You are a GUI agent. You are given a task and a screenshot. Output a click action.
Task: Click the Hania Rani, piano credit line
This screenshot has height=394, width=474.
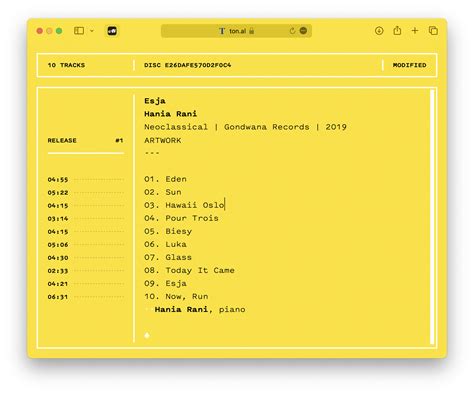(200, 309)
